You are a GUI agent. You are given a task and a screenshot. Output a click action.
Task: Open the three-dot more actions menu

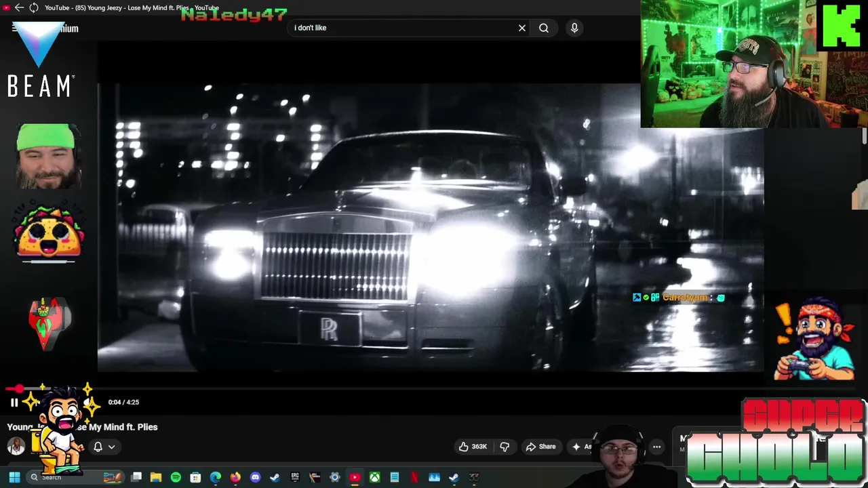point(656,447)
